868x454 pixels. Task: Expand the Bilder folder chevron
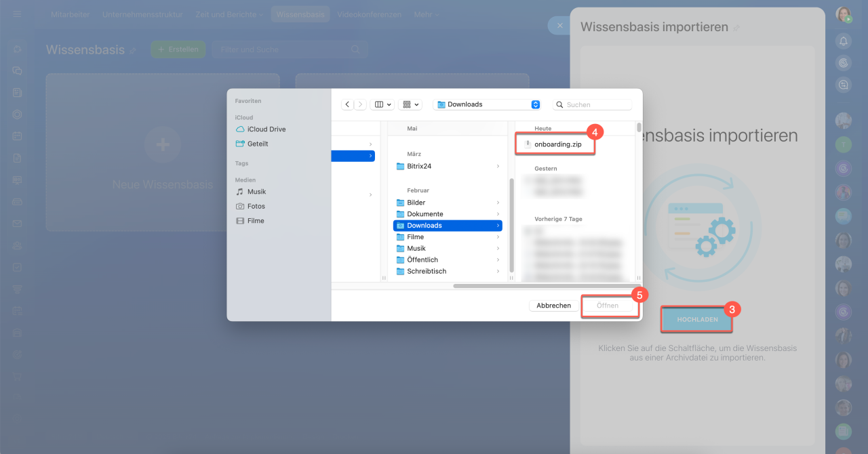pyautogui.click(x=498, y=203)
